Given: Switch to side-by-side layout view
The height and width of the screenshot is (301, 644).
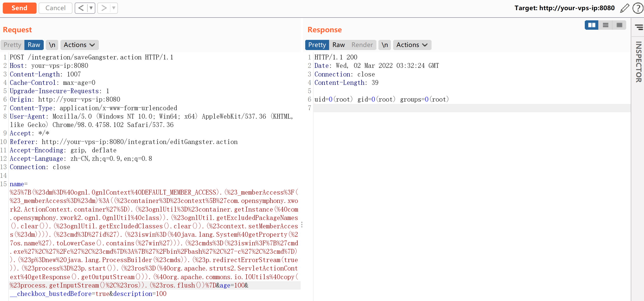Looking at the screenshot, I should click(591, 25).
